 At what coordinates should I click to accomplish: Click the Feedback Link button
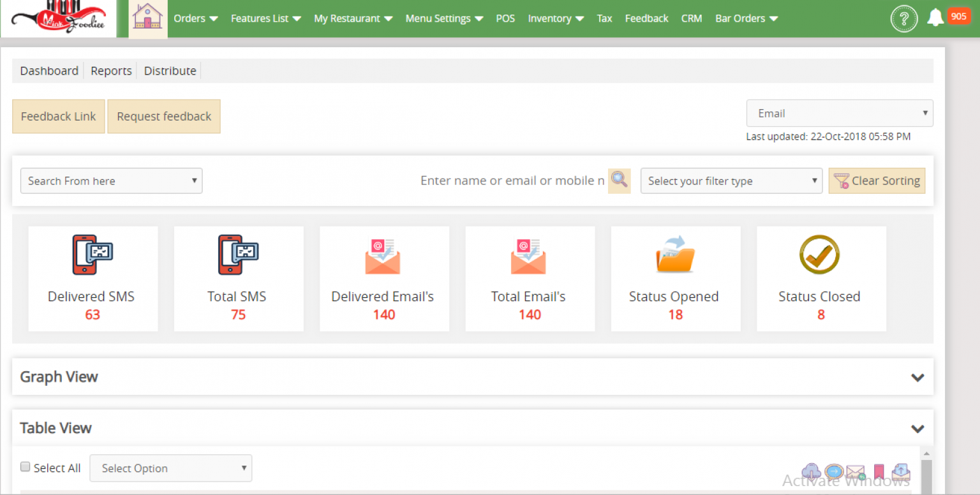coord(58,116)
